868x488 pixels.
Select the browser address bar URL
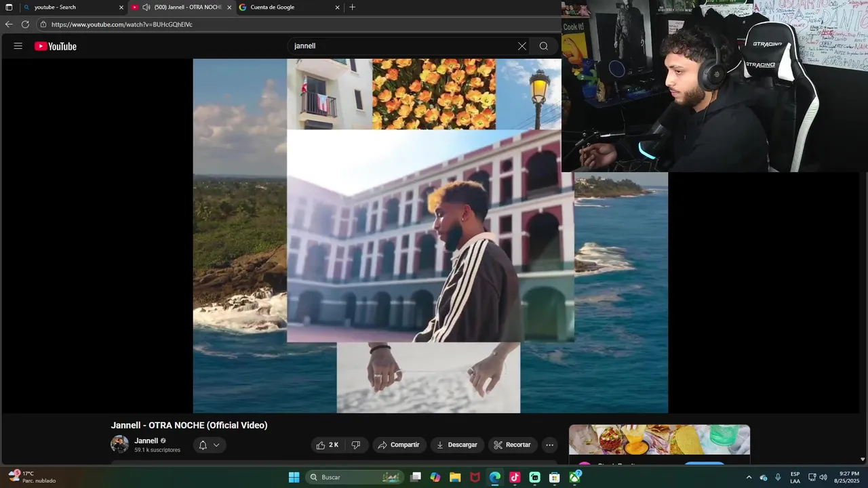coord(122,24)
